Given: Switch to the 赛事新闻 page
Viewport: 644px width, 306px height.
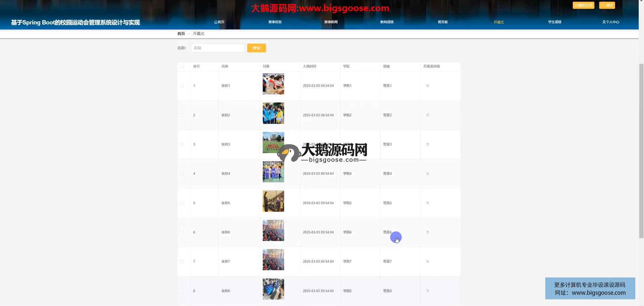Looking at the screenshot, I should (x=331, y=22).
